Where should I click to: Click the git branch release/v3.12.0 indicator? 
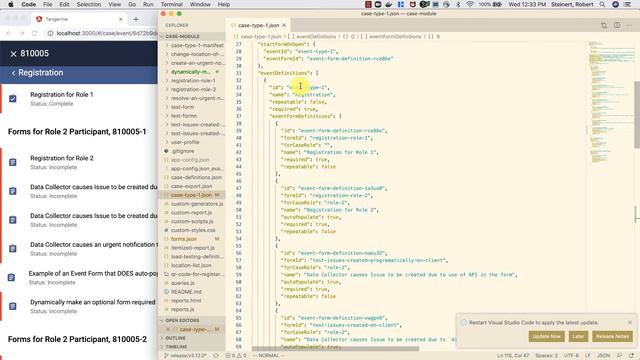click(x=185, y=356)
